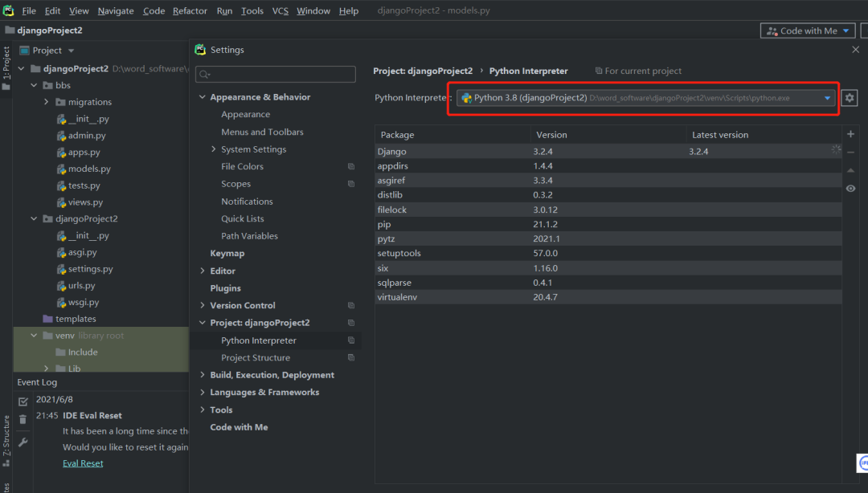Image resolution: width=868 pixels, height=493 pixels.
Task: Click the search magnifier icon in Settings
Action: click(x=204, y=74)
